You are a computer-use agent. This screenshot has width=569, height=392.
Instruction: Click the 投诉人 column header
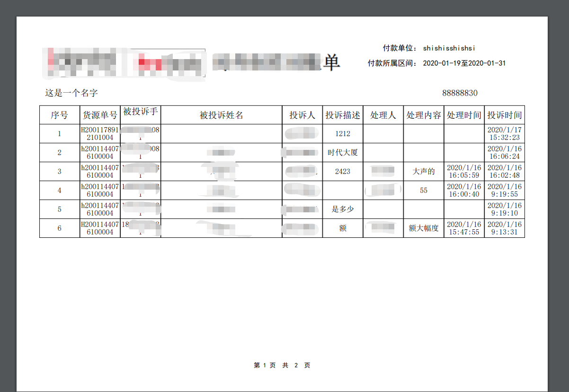(x=302, y=115)
